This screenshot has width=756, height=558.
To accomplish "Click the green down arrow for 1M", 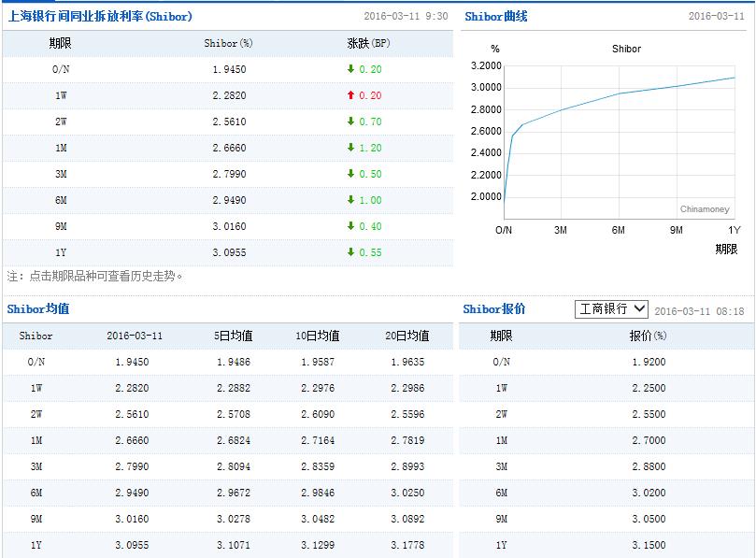I will 350,148.
